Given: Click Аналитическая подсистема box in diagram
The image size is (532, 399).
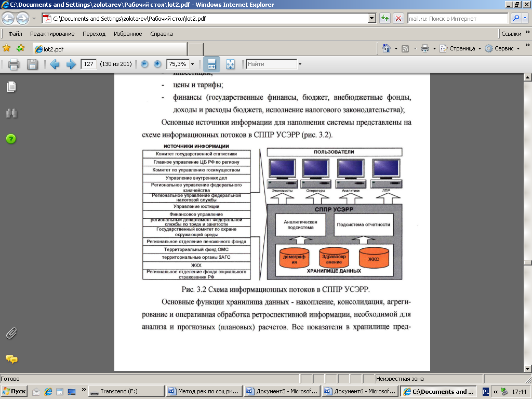Looking at the screenshot, I should (x=300, y=224).
